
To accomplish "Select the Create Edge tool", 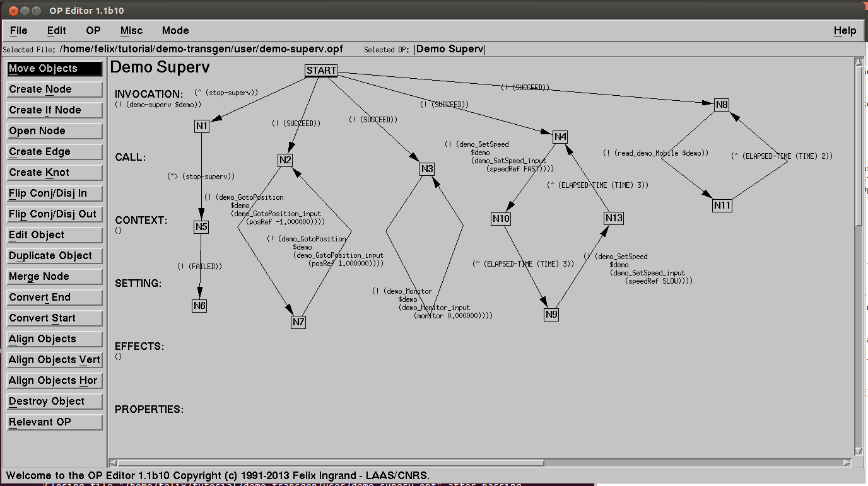I will [x=54, y=152].
